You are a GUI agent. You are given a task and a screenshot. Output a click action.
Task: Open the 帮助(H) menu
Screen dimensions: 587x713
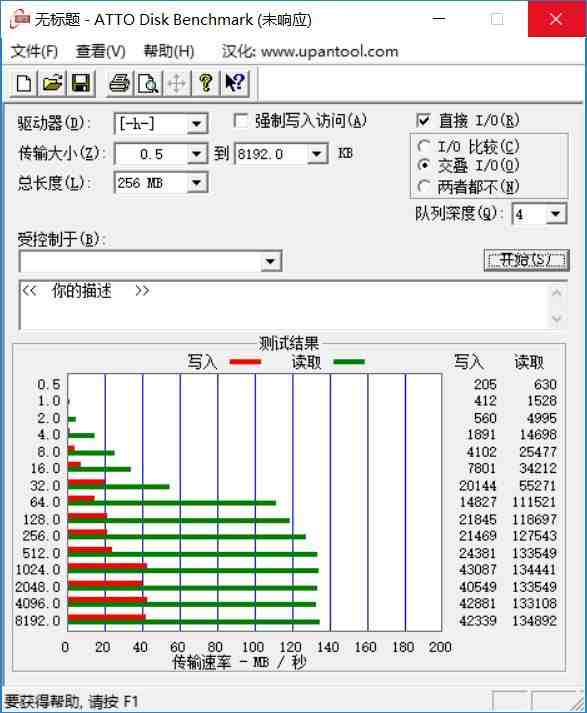(x=169, y=51)
